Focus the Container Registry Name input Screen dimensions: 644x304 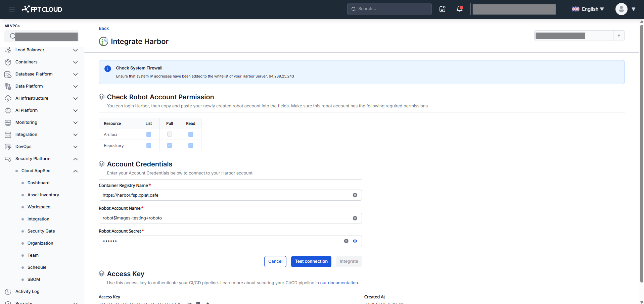point(230,195)
